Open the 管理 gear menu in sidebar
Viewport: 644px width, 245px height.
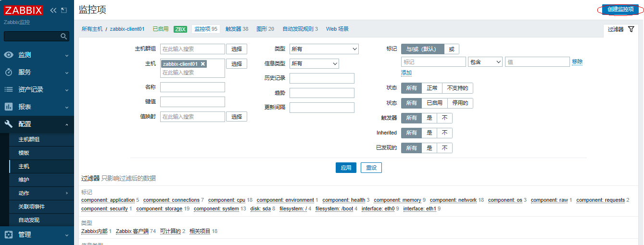pos(24,234)
